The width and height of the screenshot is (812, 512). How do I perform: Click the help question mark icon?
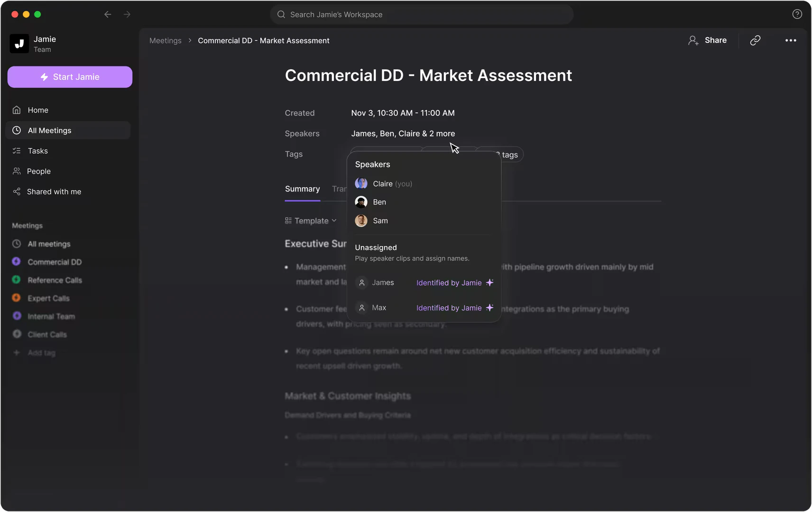tap(797, 14)
